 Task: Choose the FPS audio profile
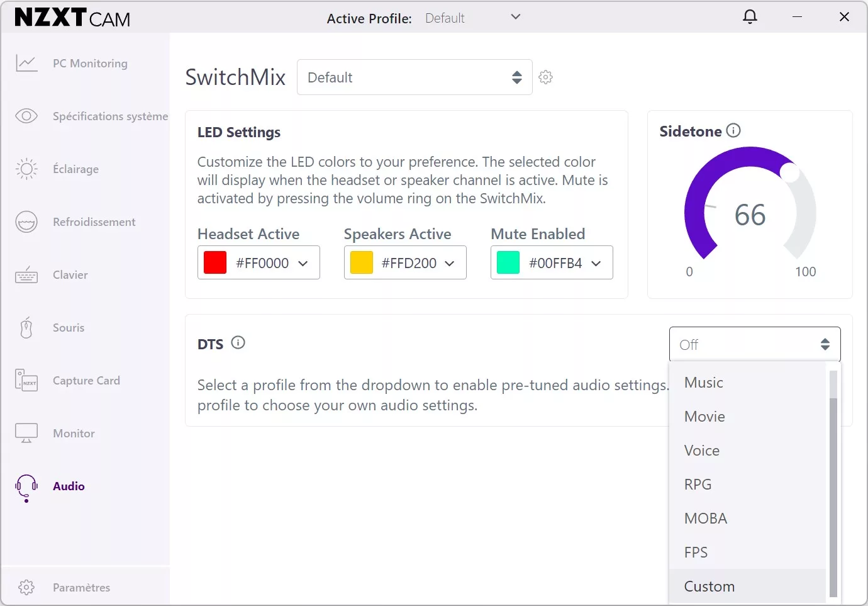[x=696, y=553]
